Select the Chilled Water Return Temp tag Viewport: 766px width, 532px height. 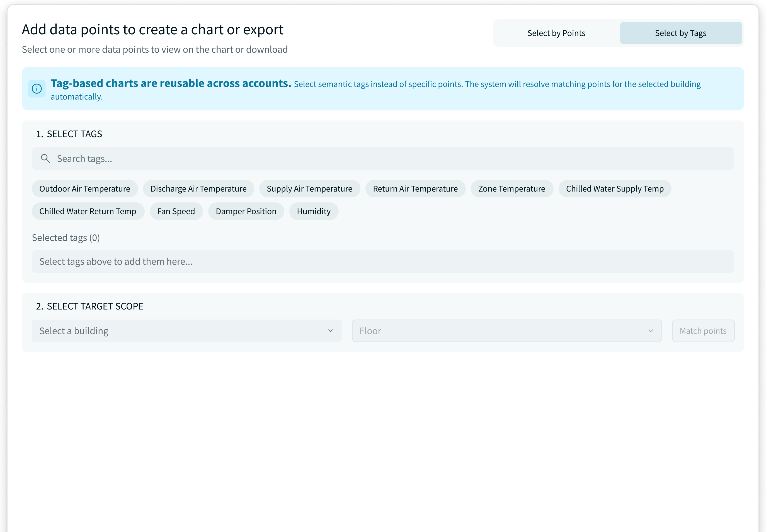click(88, 211)
